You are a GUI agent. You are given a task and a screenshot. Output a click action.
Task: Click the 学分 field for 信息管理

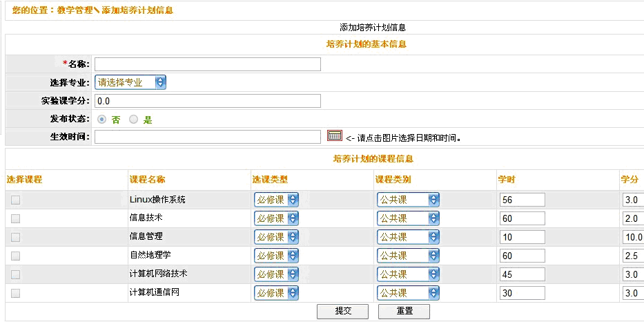(632, 237)
